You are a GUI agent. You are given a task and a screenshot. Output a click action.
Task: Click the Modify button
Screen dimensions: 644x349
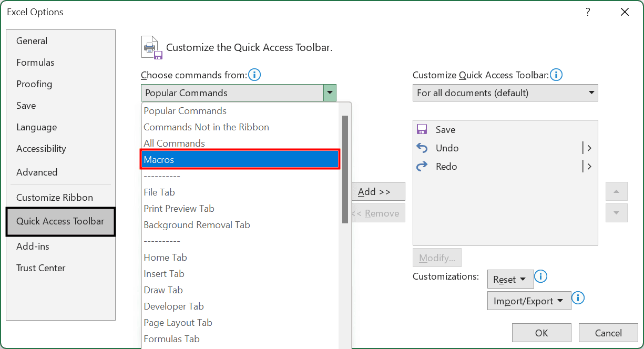[x=437, y=258]
